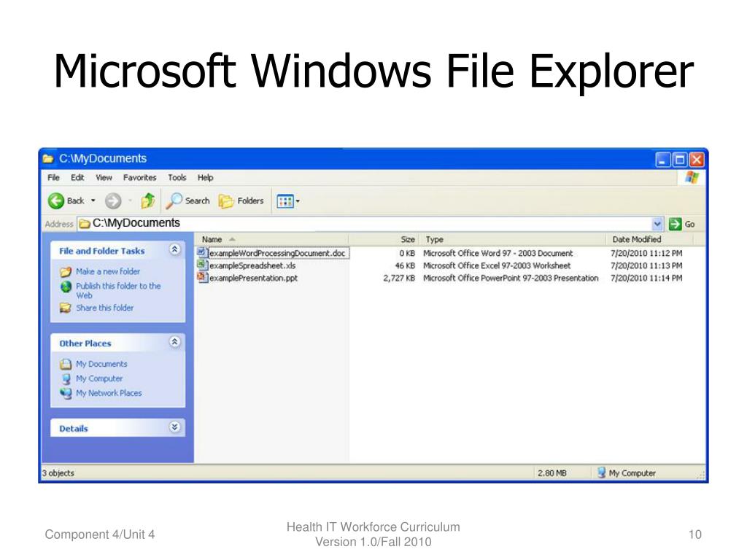This screenshot has height=560, width=747.
Task: Open the Favorites menu
Action: pyautogui.click(x=139, y=178)
